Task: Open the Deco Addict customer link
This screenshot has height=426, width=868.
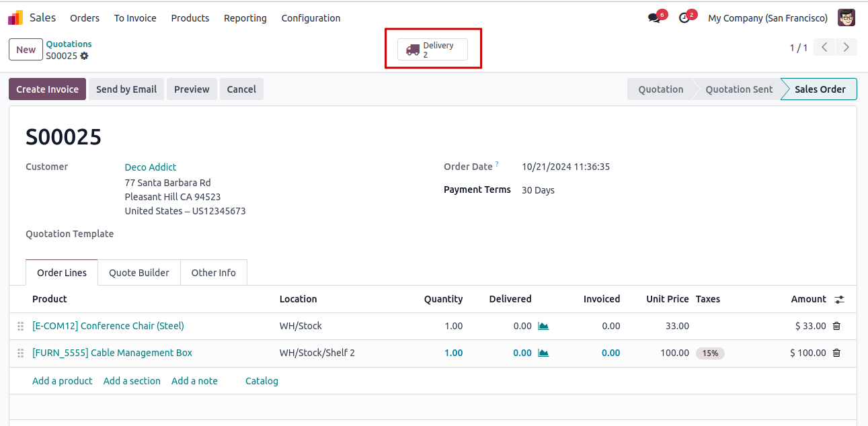Action: 151,167
